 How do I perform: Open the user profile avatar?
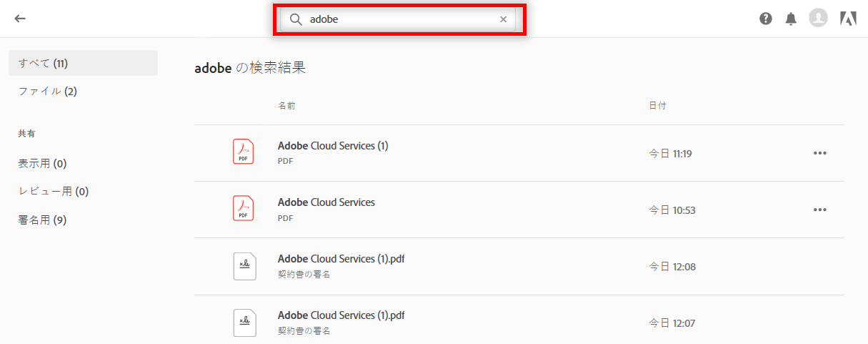point(818,19)
